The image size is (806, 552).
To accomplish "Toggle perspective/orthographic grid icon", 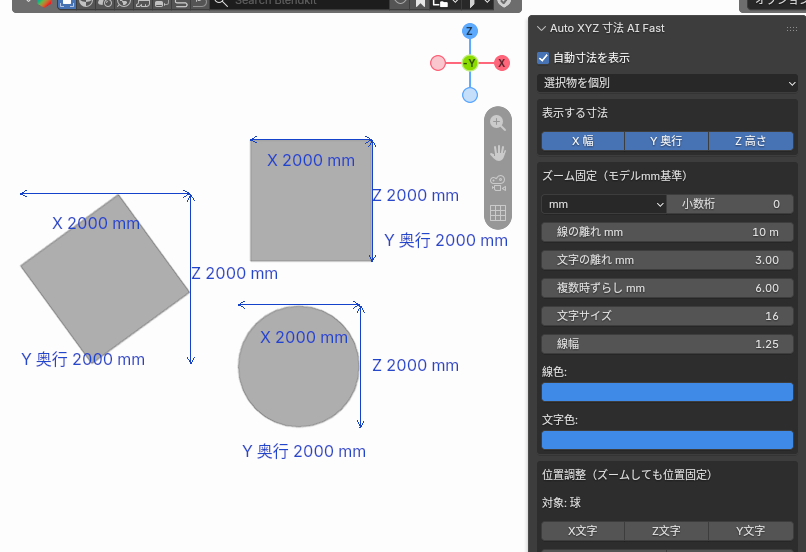I will pyautogui.click(x=498, y=213).
